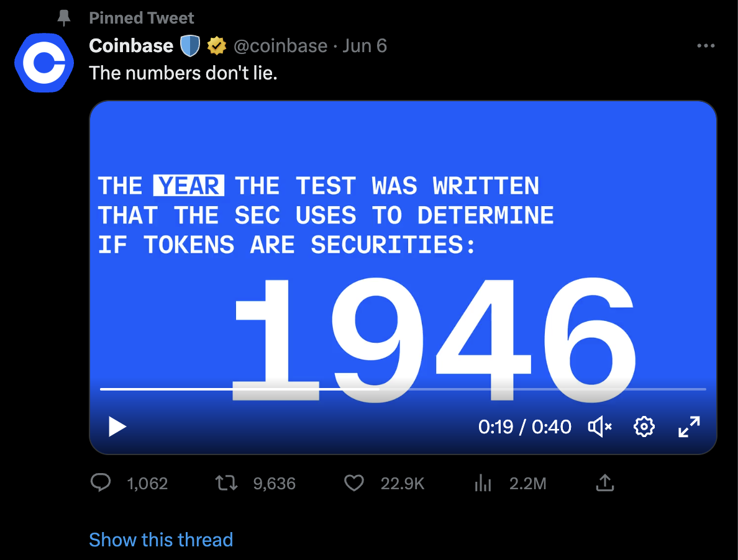The image size is (738, 560).
Task: Click the blue shield badge beside Coinbase
Action: 188,46
